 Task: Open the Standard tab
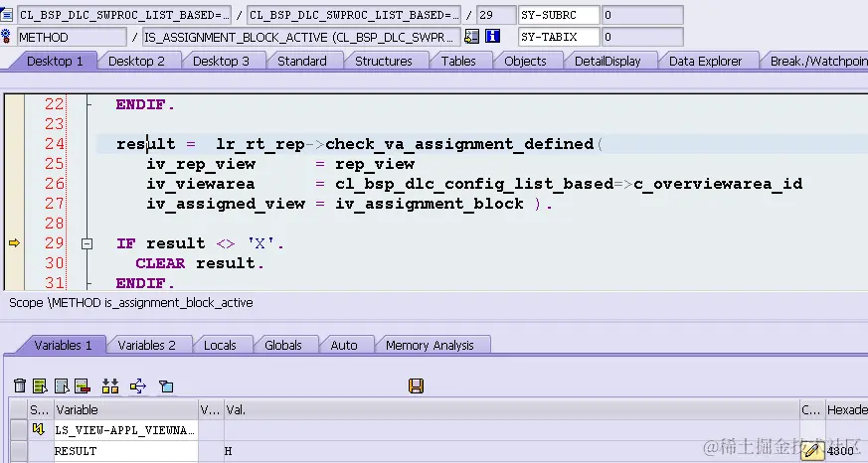coord(301,61)
